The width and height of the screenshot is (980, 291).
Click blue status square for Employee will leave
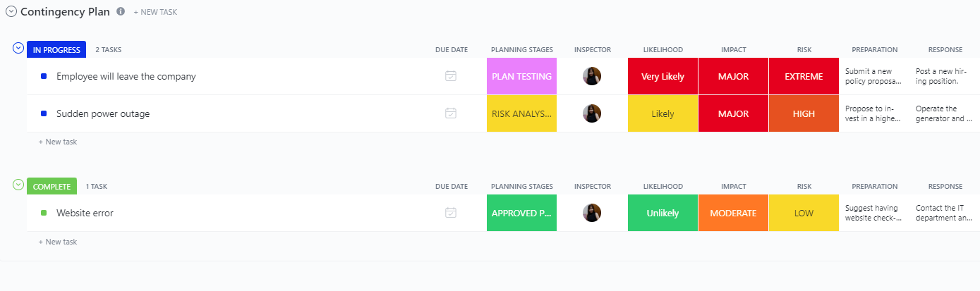point(44,76)
